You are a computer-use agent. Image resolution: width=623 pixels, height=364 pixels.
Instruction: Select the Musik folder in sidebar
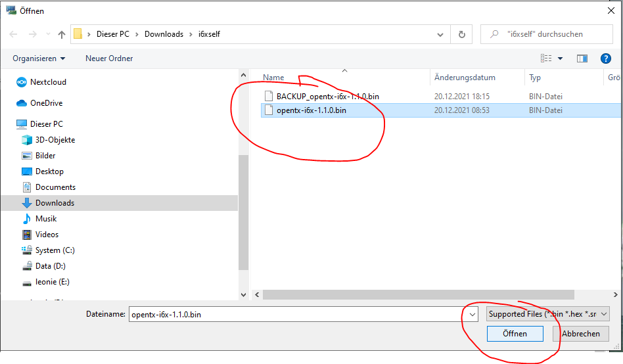tap(46, 219)
